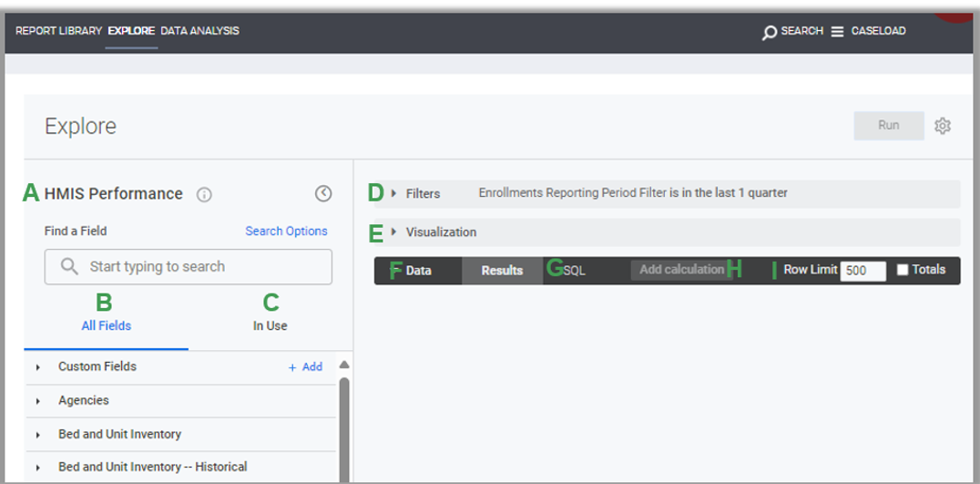Switch to the In Use tab
Screen dimensions: 980x484
[270, 325]
